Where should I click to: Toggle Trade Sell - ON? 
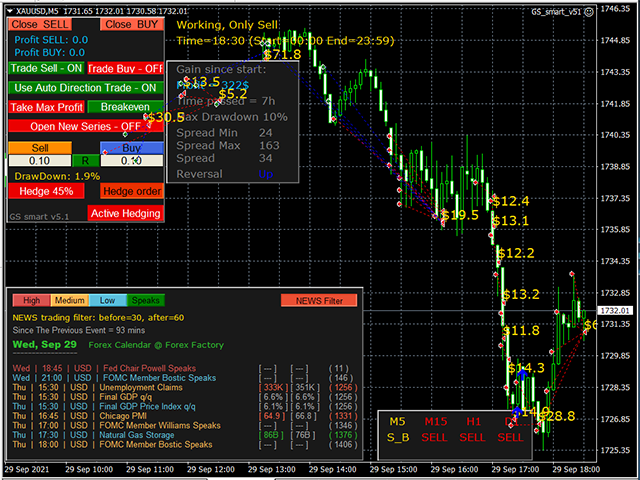[46, 68]
